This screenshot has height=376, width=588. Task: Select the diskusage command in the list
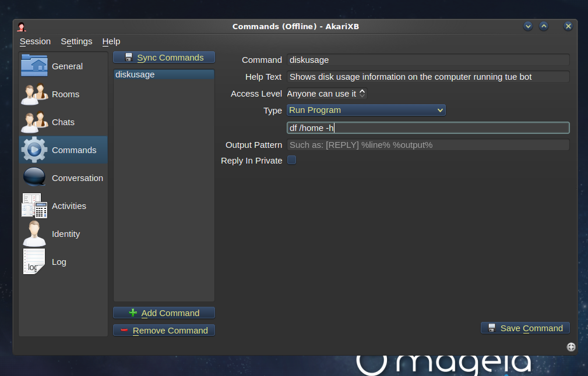(x=164, y=75)
